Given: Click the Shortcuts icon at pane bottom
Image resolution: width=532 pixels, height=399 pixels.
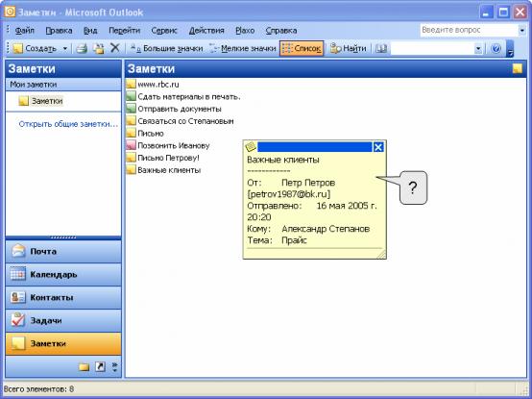Looking at the screenshot, I should tap(100, 366).
